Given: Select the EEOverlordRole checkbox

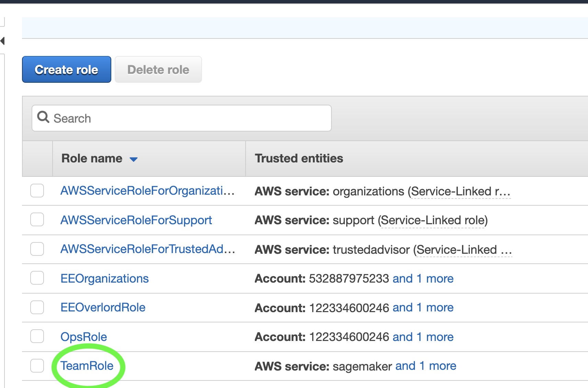Looking at the screenshot, I should click(37, 307).
